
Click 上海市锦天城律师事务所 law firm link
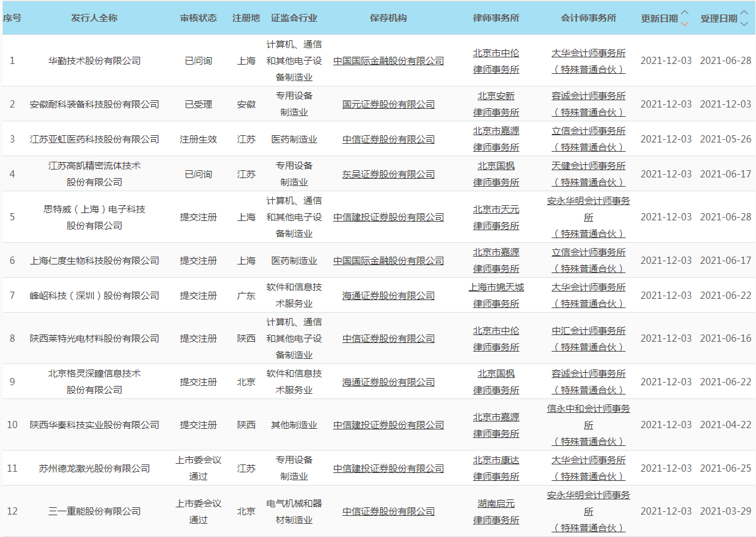pyautogui.click(x=496, y=288)
